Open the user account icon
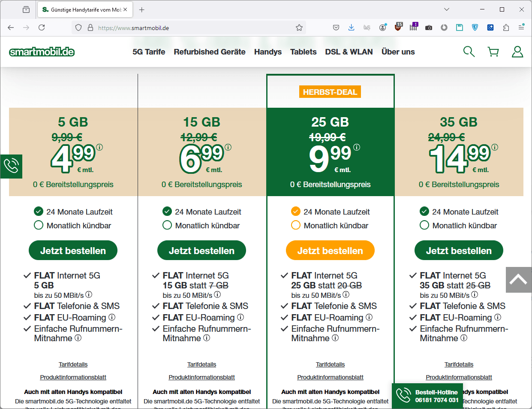 coord(517,52)
